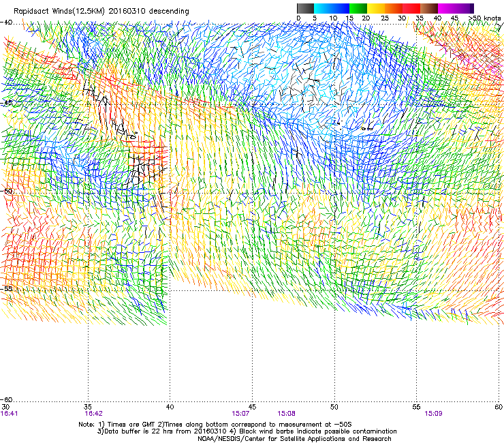Click the cyan-blue 5–15 knots legend swatch
Screen dimensions: 504x443
click(332, 8)
